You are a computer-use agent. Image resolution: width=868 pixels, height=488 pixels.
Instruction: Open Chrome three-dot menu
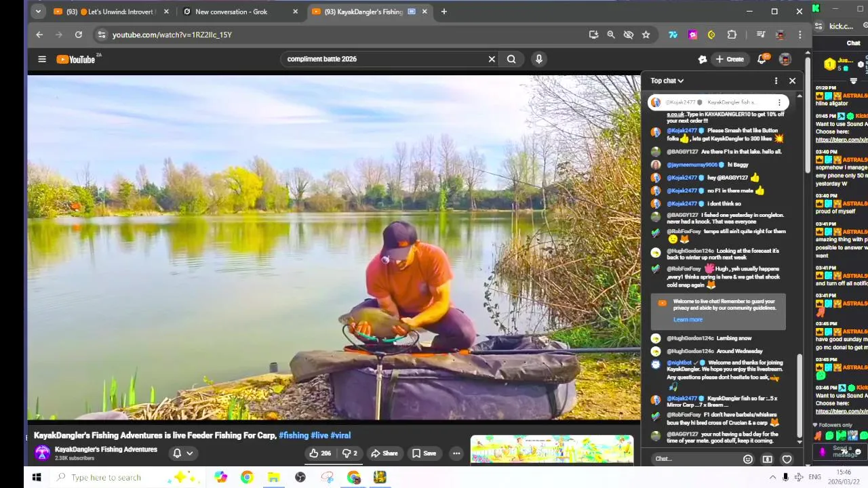coord(800,35)
